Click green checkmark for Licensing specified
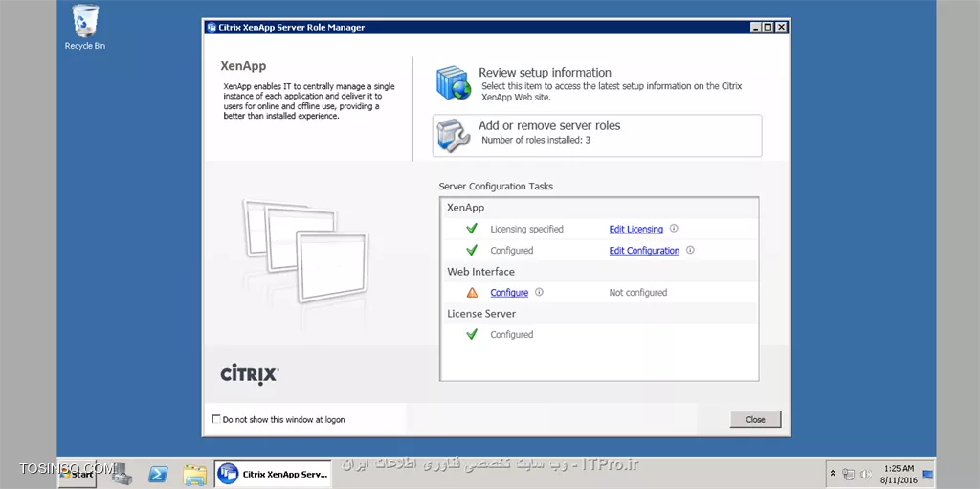This screenshot has height=489, width=980. [472, 229]
